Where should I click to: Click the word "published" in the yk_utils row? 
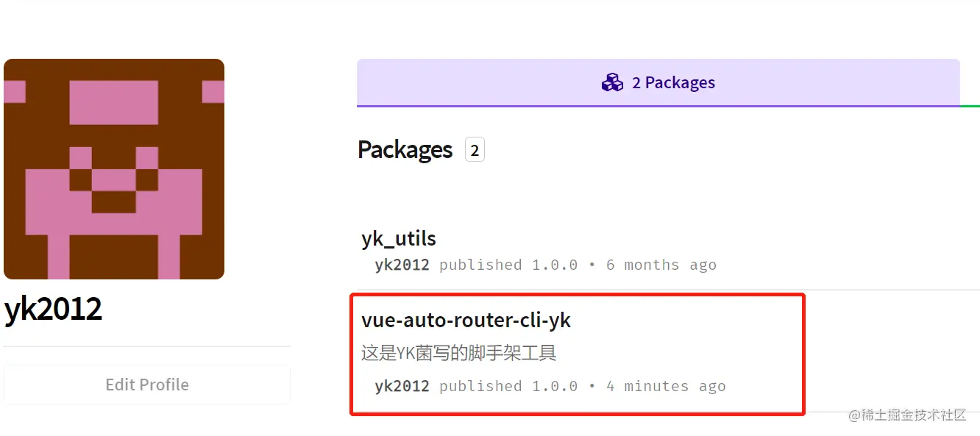[480, 265]
